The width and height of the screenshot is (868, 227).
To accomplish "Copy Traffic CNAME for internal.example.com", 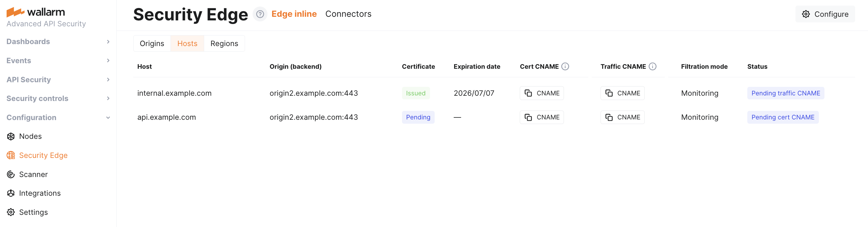I will click(622, 93).
